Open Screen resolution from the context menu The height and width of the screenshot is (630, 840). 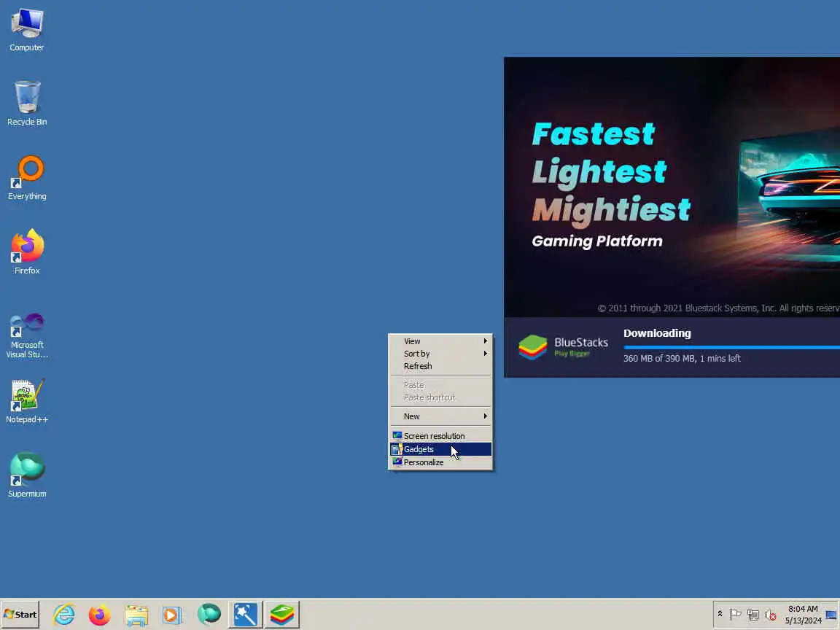[x=440, y=436]
